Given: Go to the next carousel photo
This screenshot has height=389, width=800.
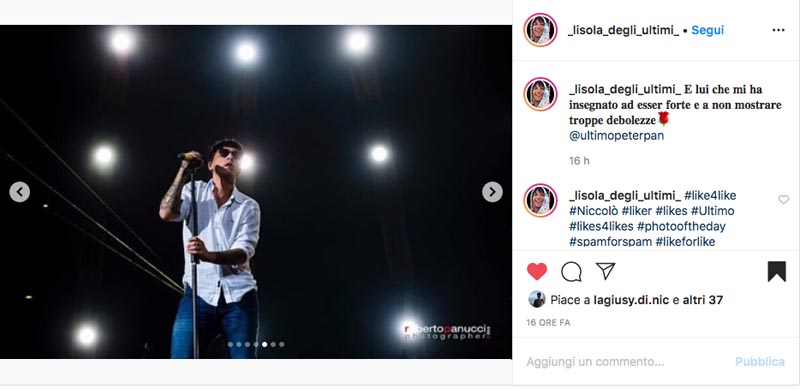Looking at the screenshot, I should pos(492,192).
